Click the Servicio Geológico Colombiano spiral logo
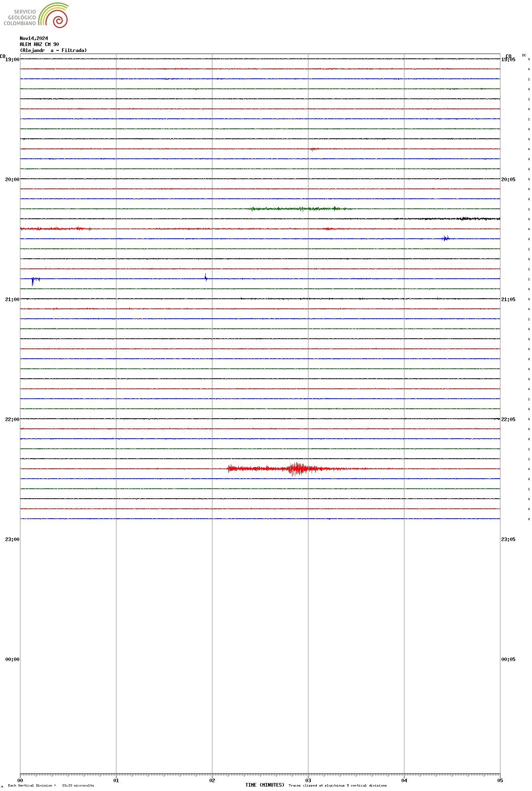Screen dimensions: 532x791 coord(53,16)
